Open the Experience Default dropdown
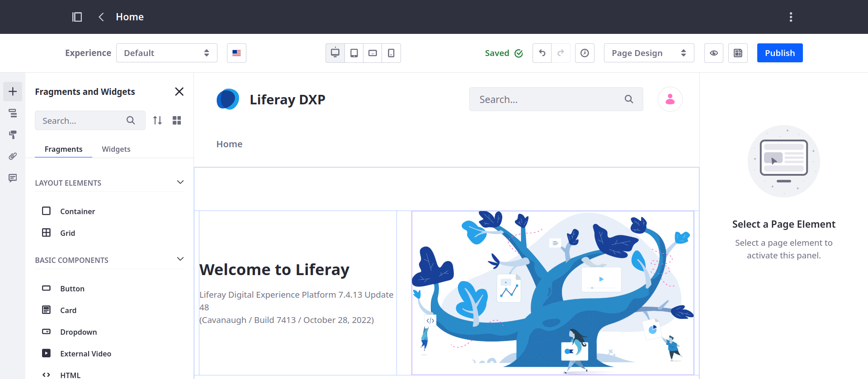 [x=167, y=53]
